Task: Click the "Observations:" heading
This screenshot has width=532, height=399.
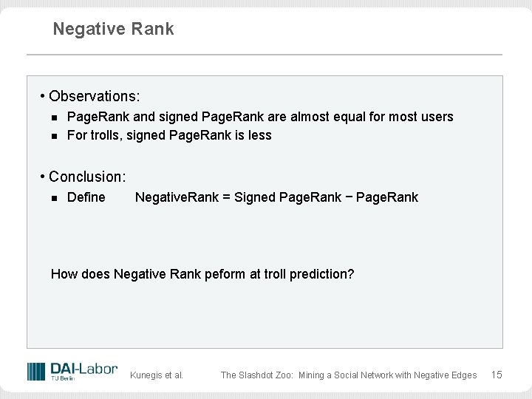Action: click(95, 97)
